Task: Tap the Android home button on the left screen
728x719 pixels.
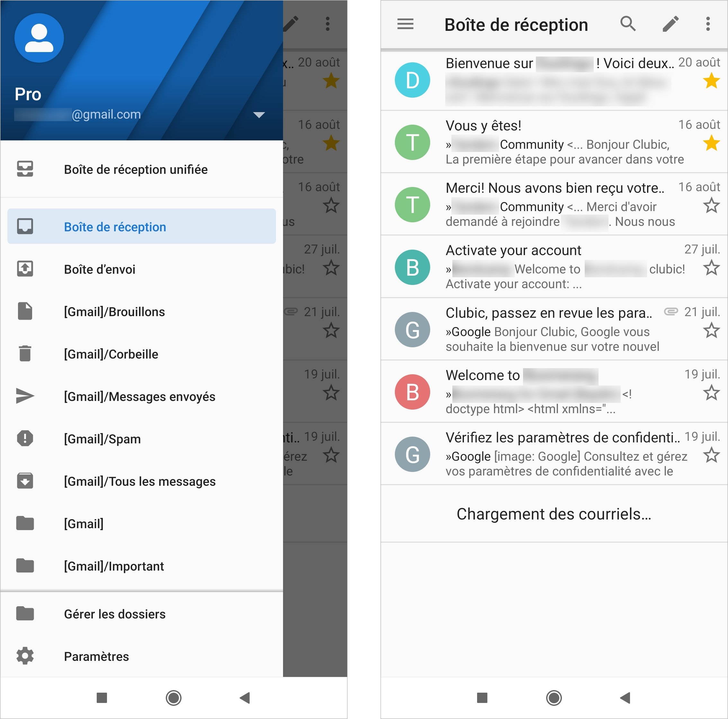Action: click(174, 698)
